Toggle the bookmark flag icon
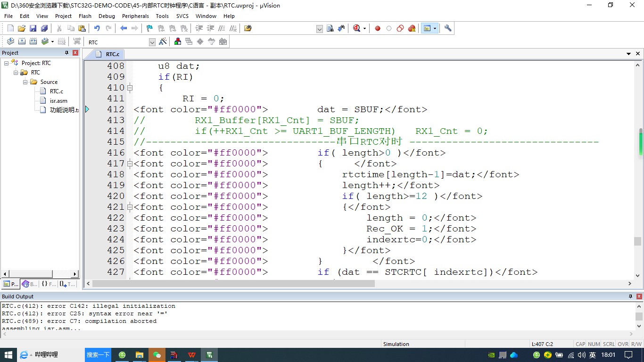The height and width of the screenshot is (362, 644). [x=149, y=28]
